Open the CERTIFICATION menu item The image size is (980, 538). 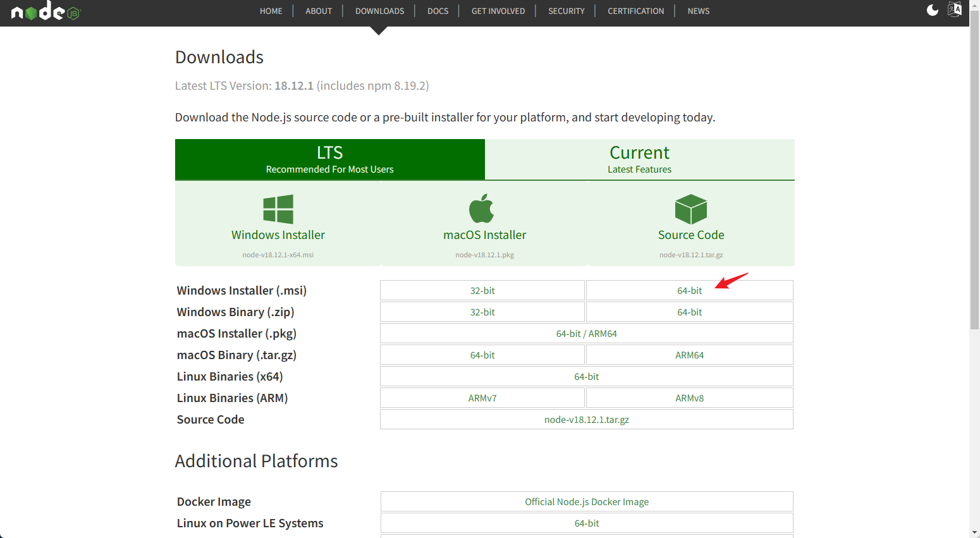636,11
